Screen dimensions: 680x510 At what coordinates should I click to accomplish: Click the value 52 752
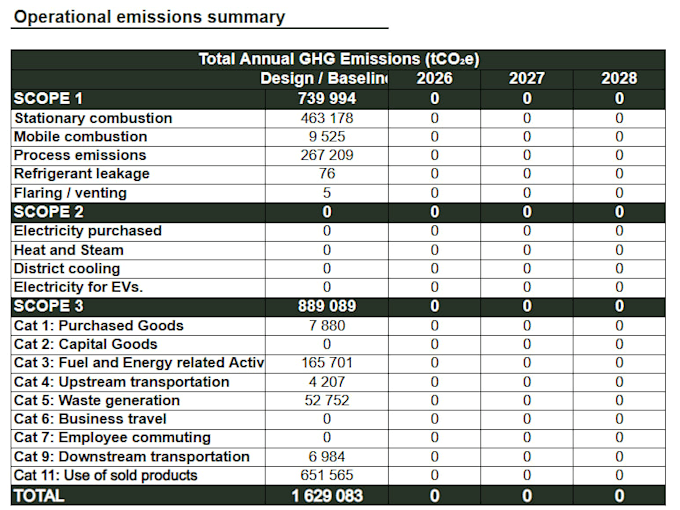(x=327, y=401)
